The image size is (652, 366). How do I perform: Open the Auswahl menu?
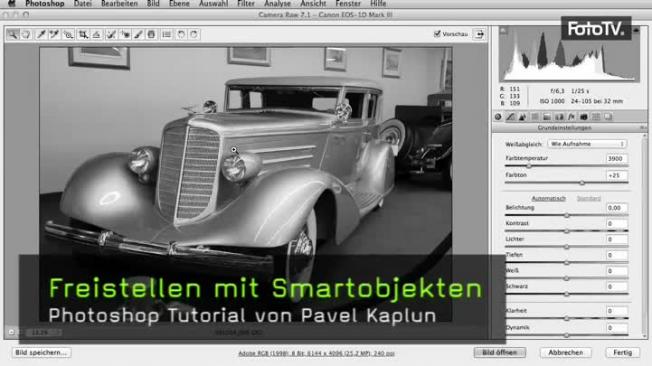pos(213,3)
